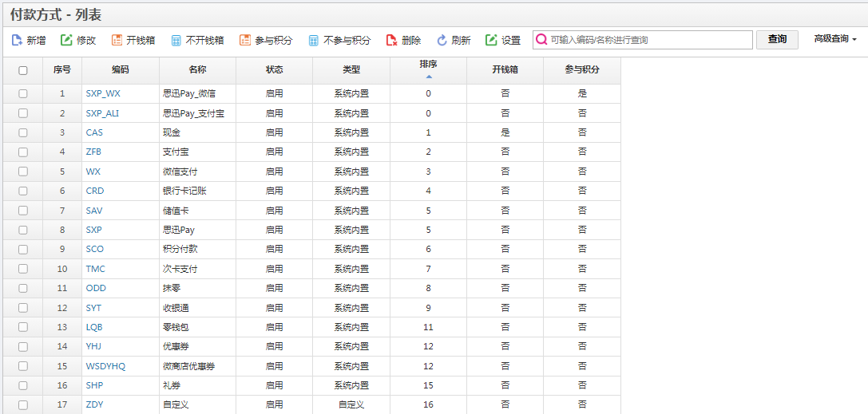This screenshot has width=868, height=414.
Task: Click the 编码 column header
Action: (x=121, y=69)
